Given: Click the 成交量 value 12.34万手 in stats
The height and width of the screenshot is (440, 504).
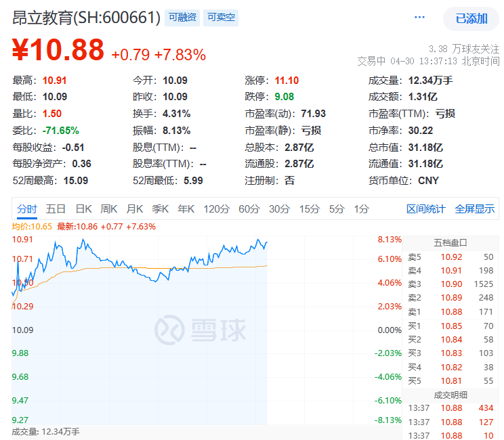Looking at the screenshot, I should [430, 81].
